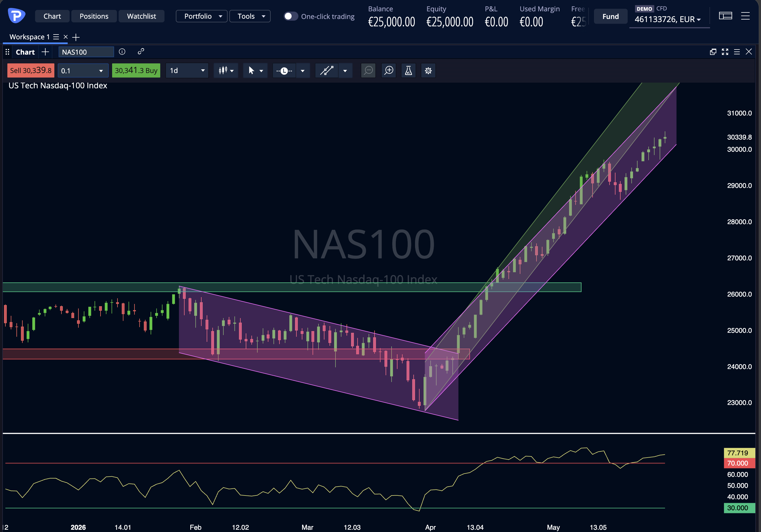This screenshot has height=532, width=761.
Task: Click the 30339.8 current price label
Action: [x=739, y=137]
